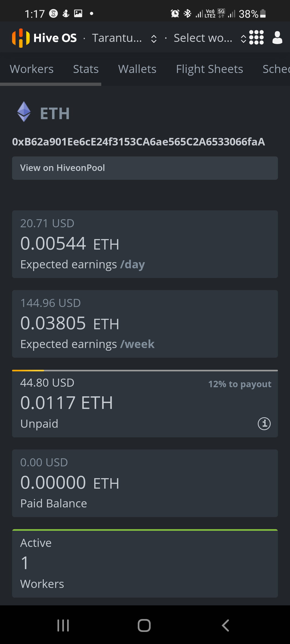Tap the 12% payout progress bar
Viewport: 290px width, 644px height.
145,371
